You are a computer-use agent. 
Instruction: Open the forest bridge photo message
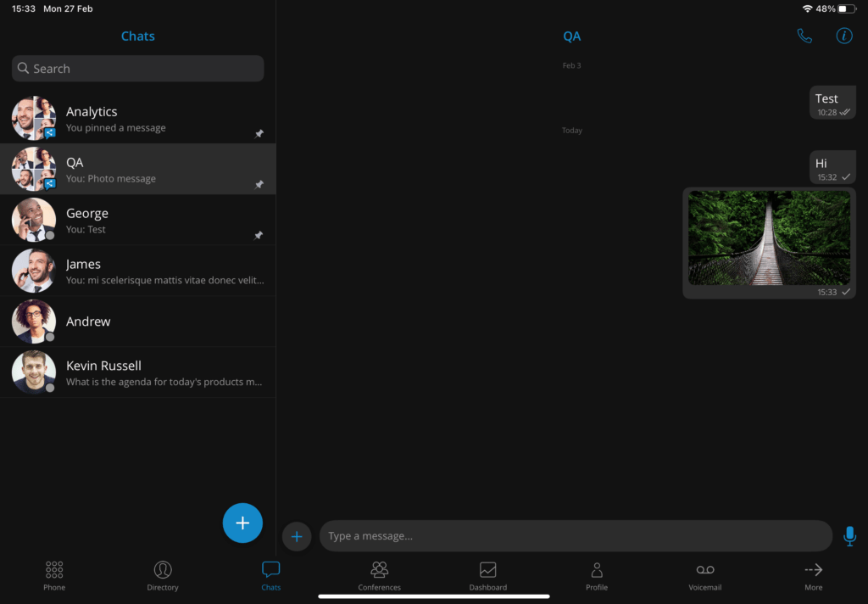769,238
